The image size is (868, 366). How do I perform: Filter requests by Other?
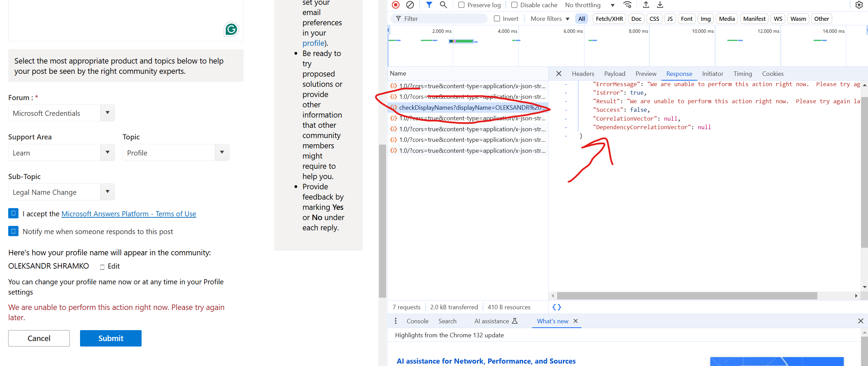[x=821, y=18]
